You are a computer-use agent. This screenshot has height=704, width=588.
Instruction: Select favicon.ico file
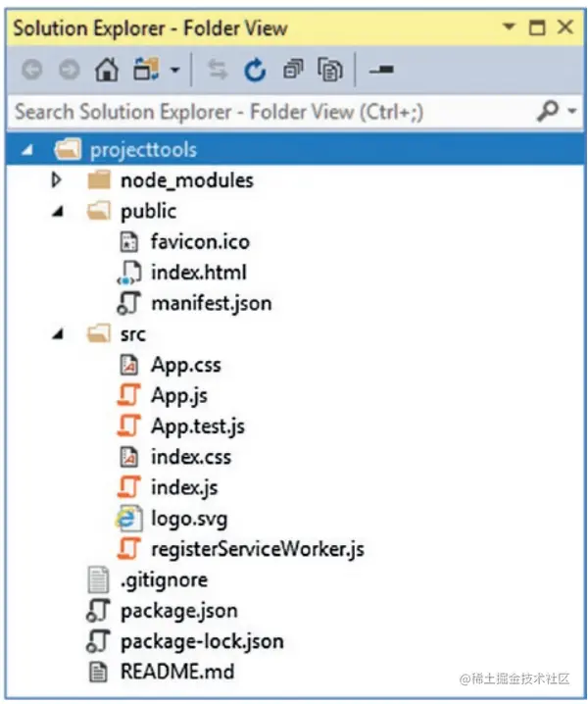point(200,242)
